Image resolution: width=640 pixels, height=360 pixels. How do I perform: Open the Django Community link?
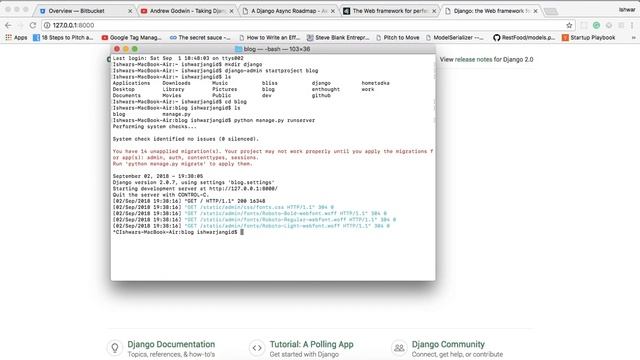click(x=448, y=344)
